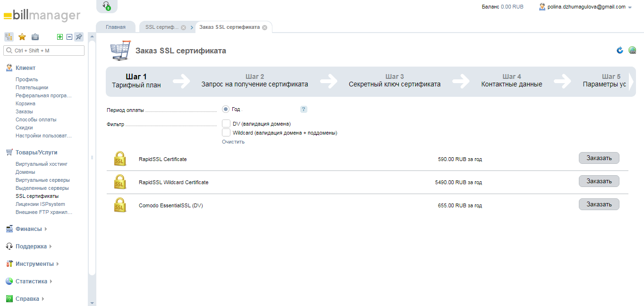The image size is (644, 306).
Task: Click the Очистить filter link
Action: [x=233, y=142]
